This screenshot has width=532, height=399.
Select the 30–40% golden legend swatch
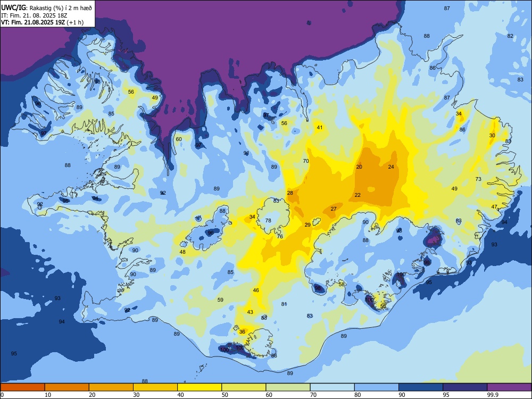point(155,387)
